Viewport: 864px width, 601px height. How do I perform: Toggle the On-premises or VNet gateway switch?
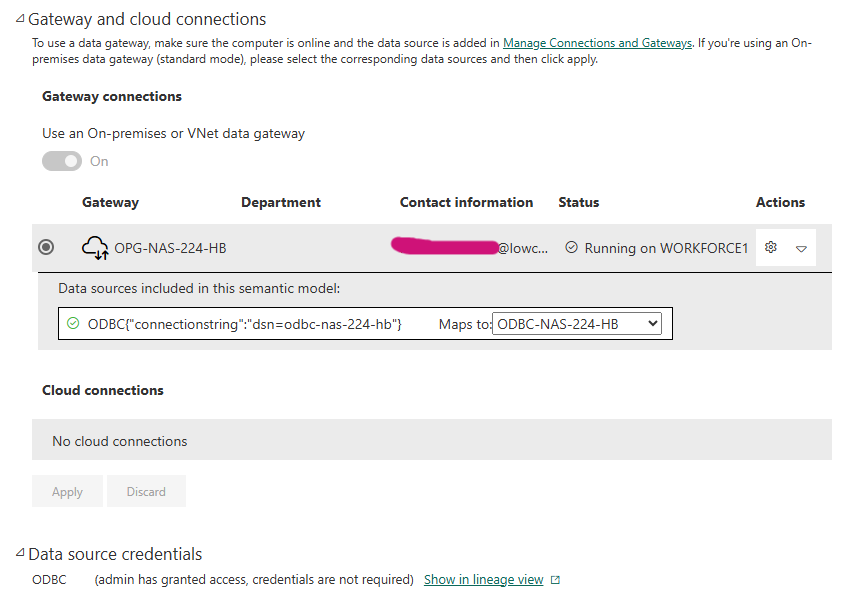coord(62,161)
